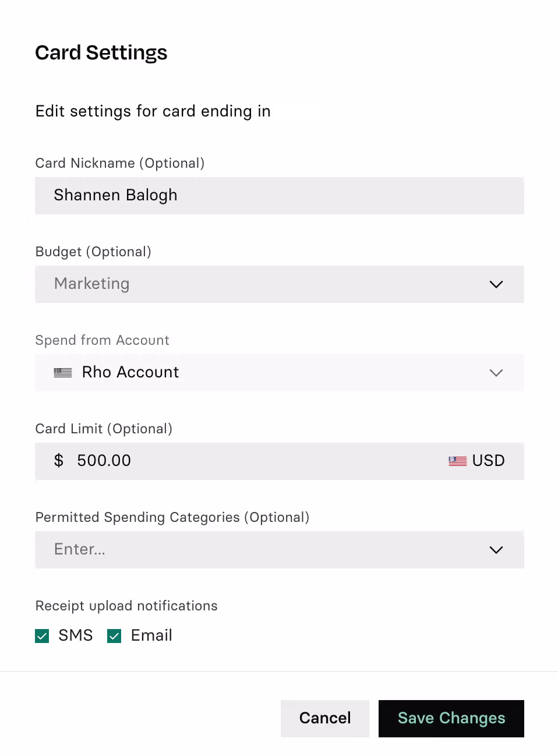Click the chevron icon in the Spend from Account field
Viewport: 558px width, 756px height.
(496, 373)
